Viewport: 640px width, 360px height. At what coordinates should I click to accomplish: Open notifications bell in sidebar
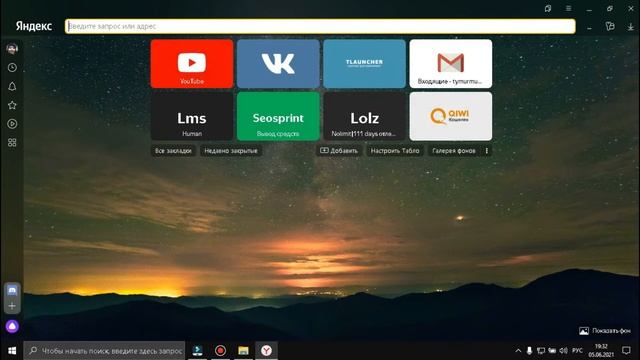pyautogui.click(x=12, y=87)
